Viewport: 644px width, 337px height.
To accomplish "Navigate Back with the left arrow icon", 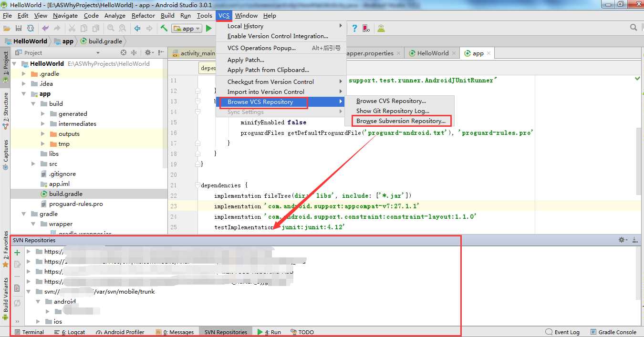I will point(137,29).
